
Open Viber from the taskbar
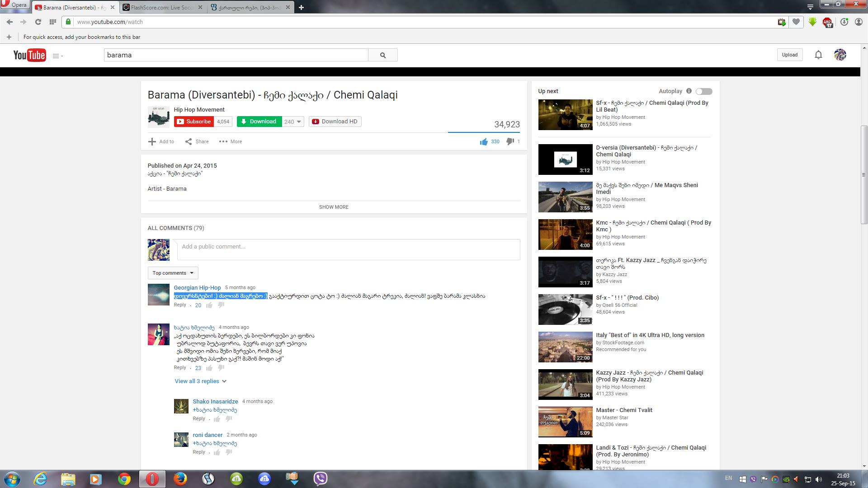pyautogui.click(x=320, y=479)
